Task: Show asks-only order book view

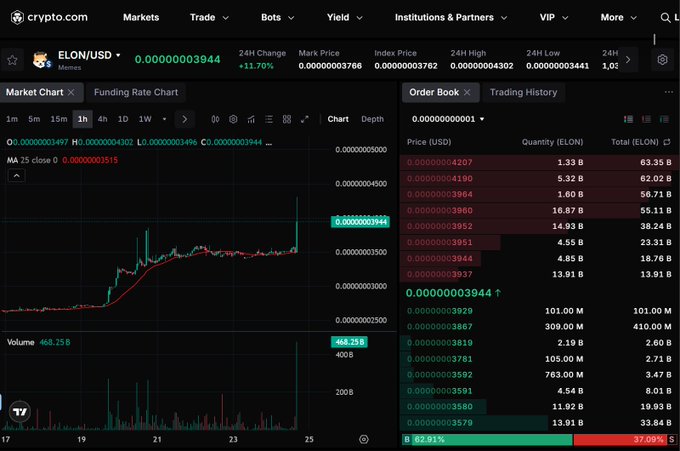Action: (646, 119)
